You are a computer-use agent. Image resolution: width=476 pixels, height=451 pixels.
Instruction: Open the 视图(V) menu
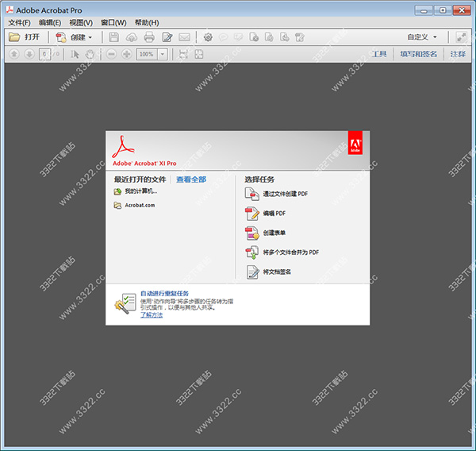81,23
